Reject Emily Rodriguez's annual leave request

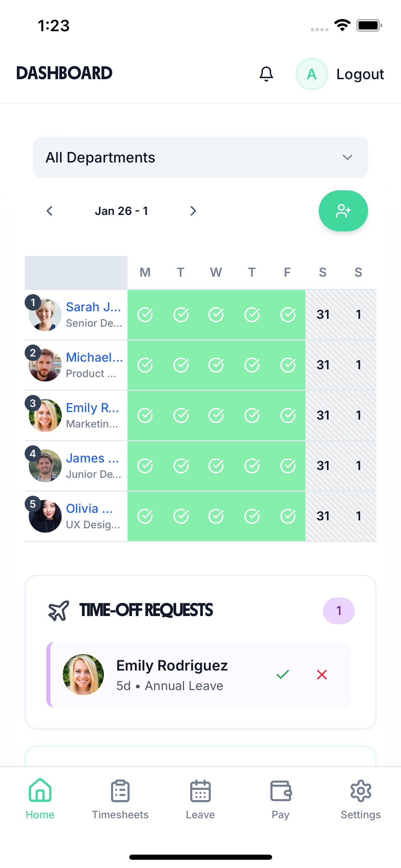[322, 674]
